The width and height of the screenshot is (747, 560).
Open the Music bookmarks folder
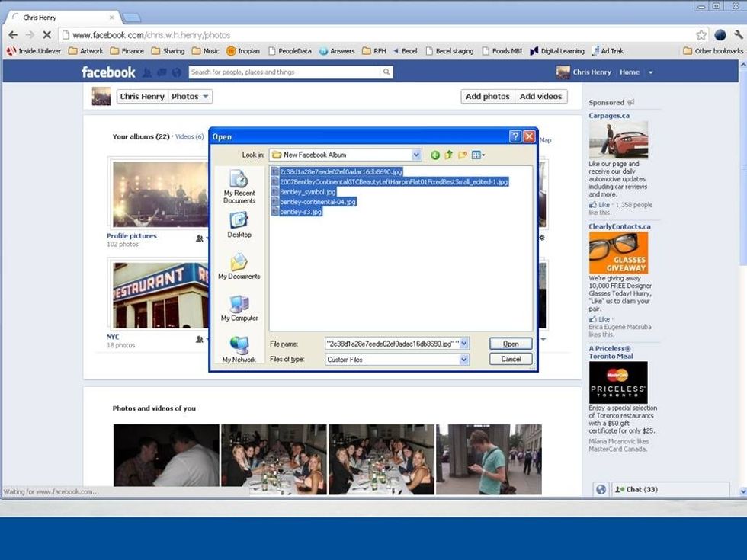[x=206, y=51]
